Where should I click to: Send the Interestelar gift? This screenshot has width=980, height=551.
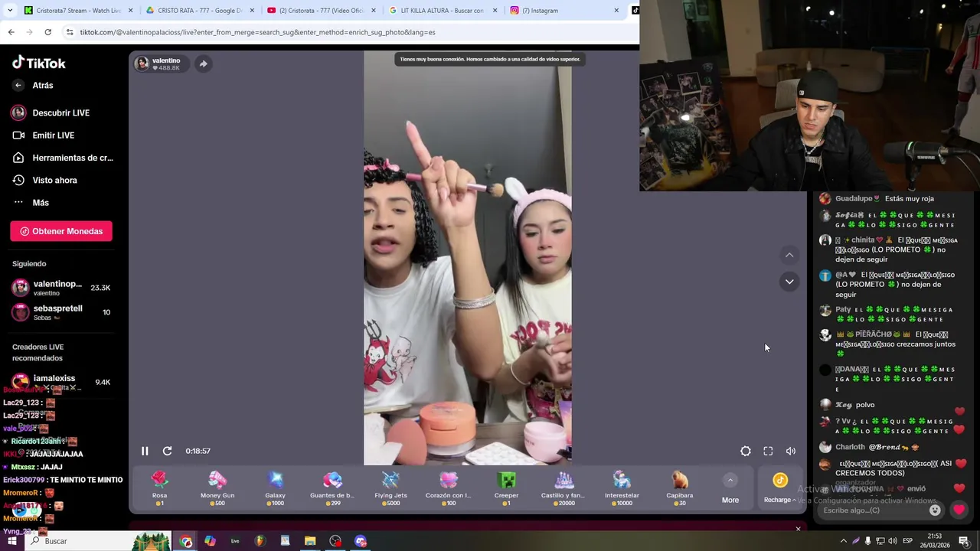coord(622,487)
